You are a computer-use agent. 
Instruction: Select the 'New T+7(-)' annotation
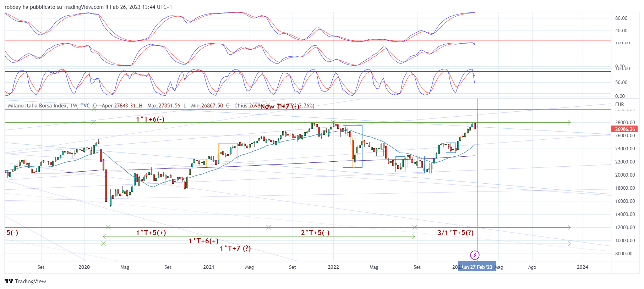click(280, 106)
